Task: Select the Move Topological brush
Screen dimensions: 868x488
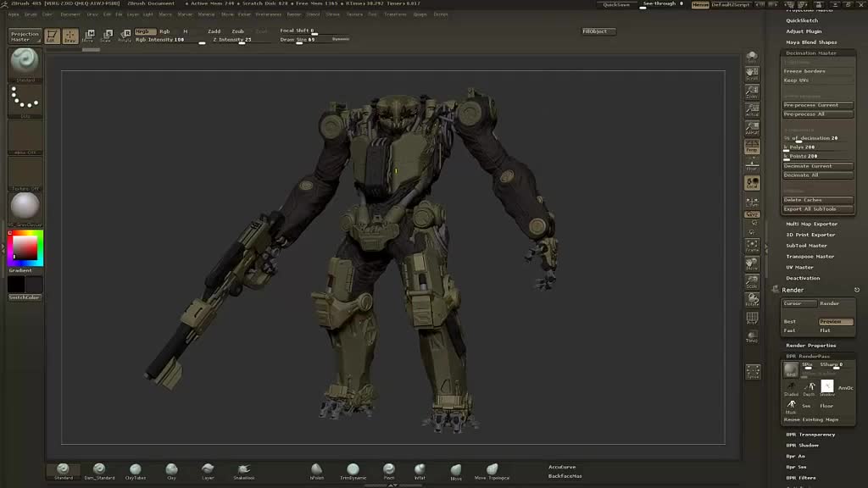Action: 492,471
